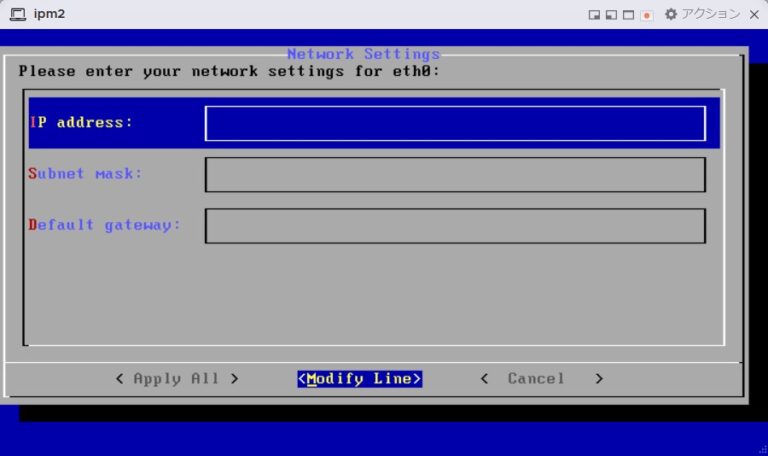Switch console to medium window size icon
This screenshot has width=768, height=456.
pos(611,15)
